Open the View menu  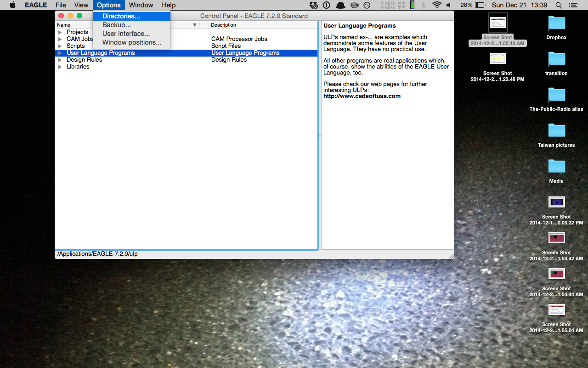point(81,5)
